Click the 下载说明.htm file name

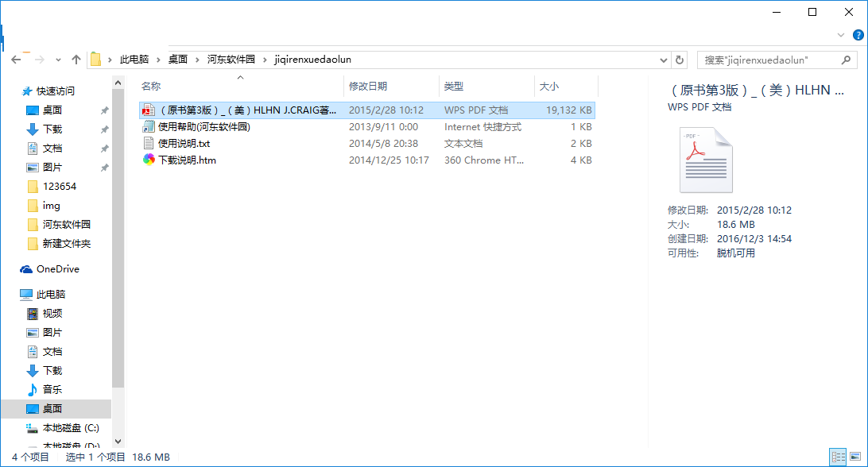(187, 160)
